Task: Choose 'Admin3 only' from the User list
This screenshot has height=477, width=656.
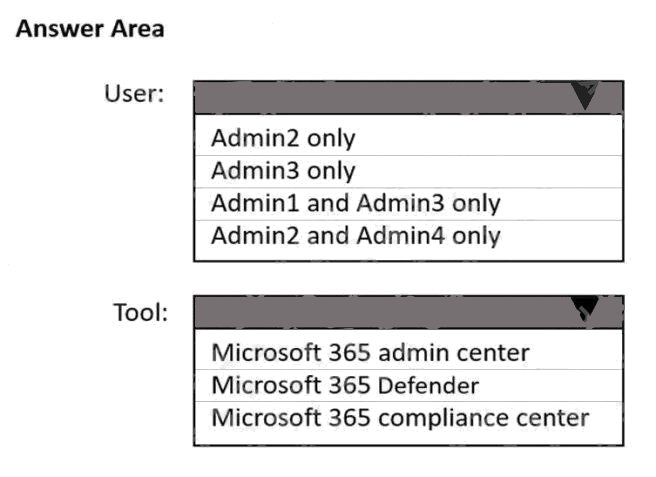Action: [283, 171]
